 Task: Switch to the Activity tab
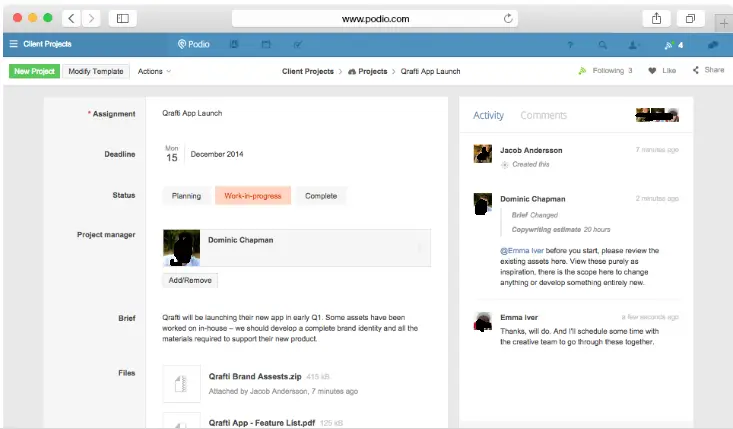pyautogui.click(x=489, y=115)
